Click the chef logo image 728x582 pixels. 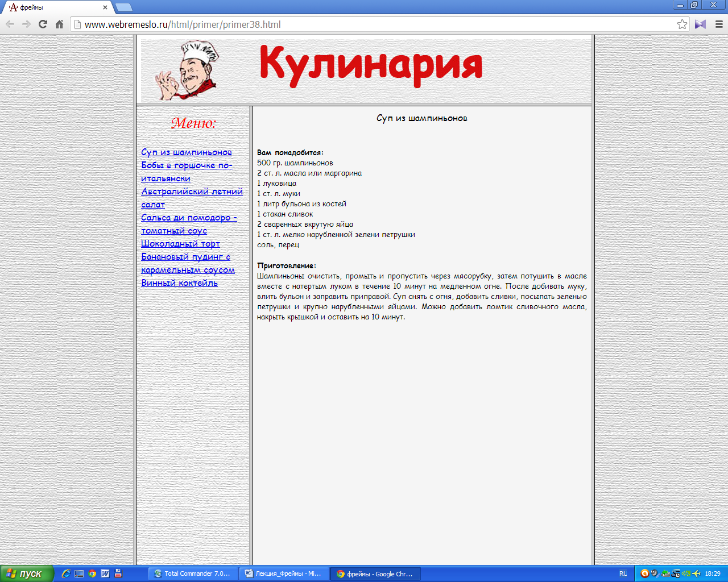(x=187, y=70)
